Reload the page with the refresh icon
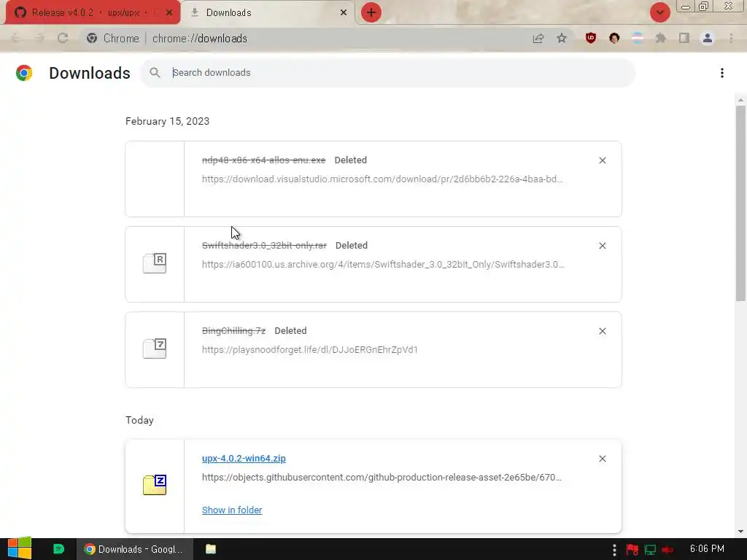The height and width of the screenshot is (560, 747). pyautogui.click(x=63, y=38)
